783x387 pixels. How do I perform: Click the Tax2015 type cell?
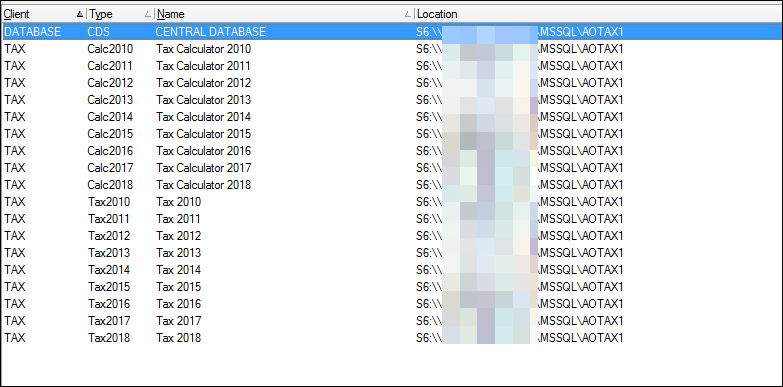(109, 287)
